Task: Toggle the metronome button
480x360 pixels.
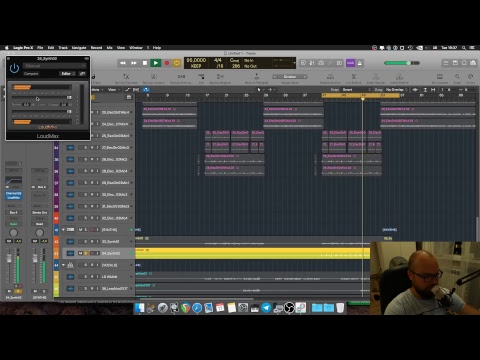Action: 360,63
